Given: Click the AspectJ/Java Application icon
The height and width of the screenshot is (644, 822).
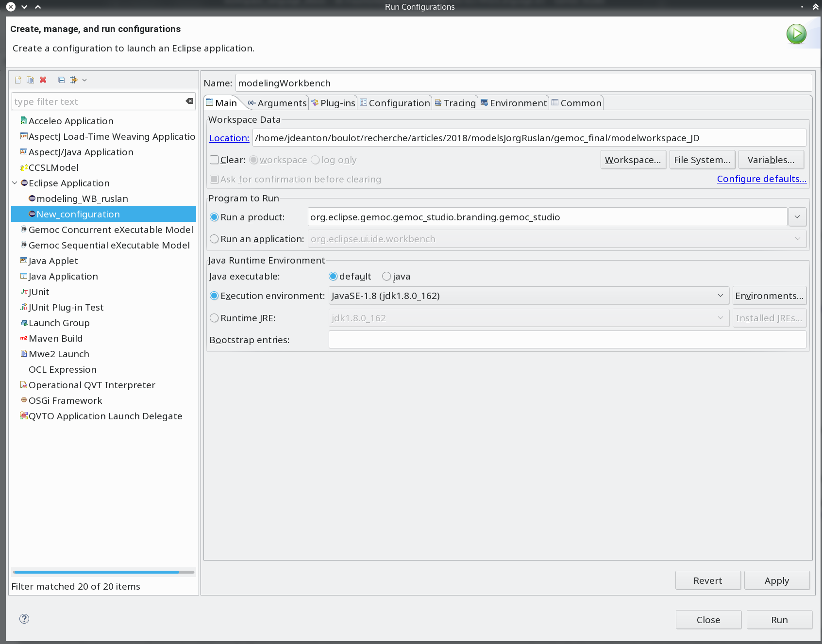Looking at the screenshot, I should (x=24, y=151).
